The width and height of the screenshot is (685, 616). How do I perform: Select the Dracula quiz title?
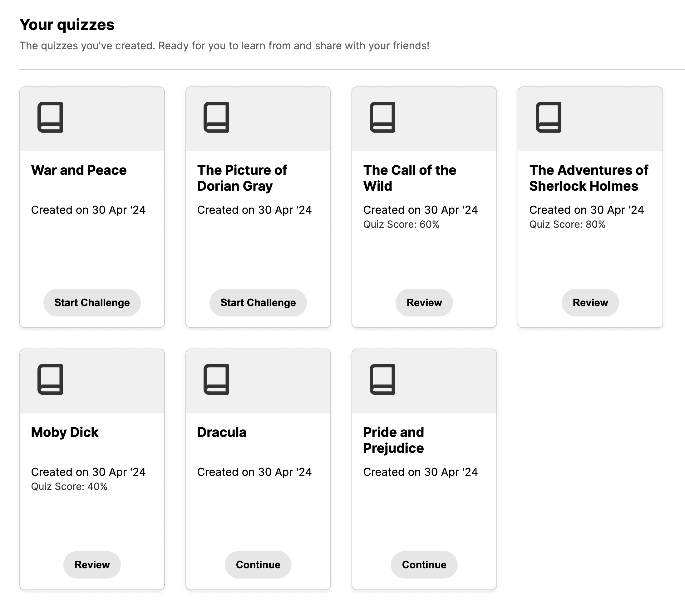(221, 432)
